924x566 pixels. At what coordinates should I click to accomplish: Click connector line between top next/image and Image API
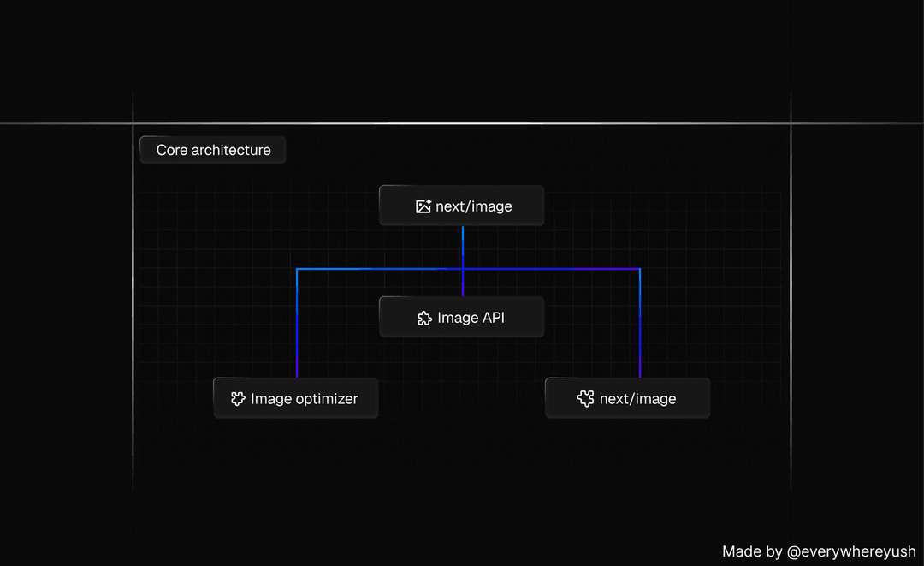463,248
